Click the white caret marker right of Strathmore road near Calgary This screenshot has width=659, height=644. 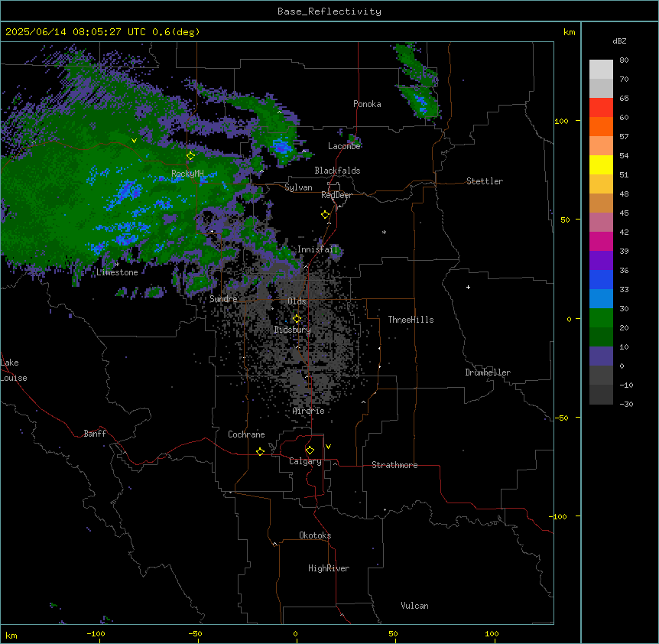336,463
